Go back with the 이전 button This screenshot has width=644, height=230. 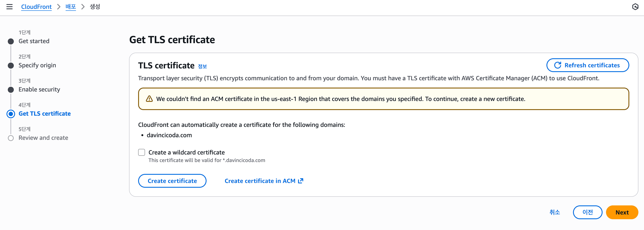click(x=587, y=212)
